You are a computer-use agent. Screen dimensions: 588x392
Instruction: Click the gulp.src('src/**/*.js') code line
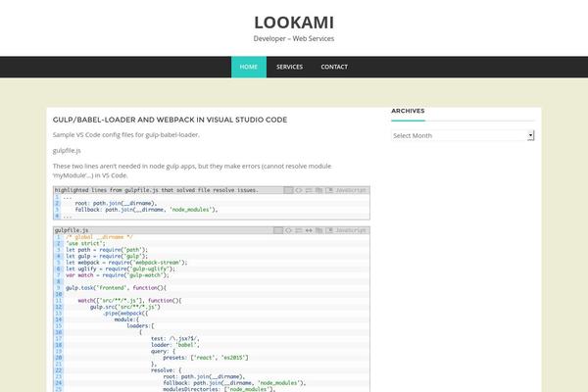(124, 307)
